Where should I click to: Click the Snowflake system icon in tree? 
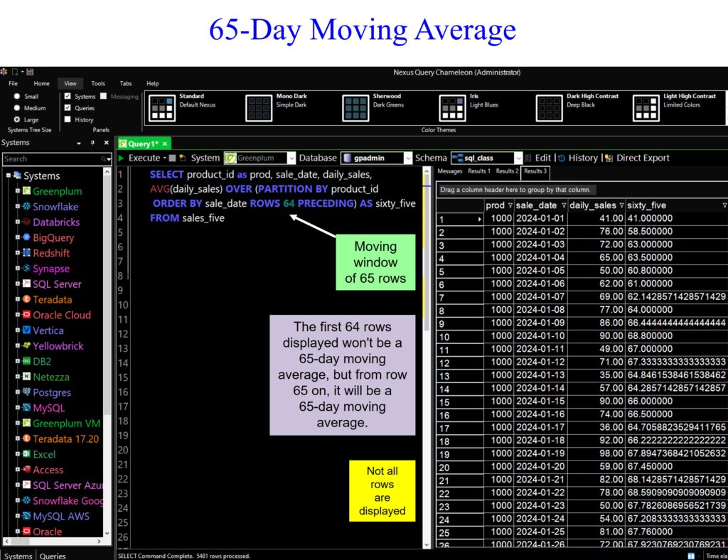pos(26,207)
